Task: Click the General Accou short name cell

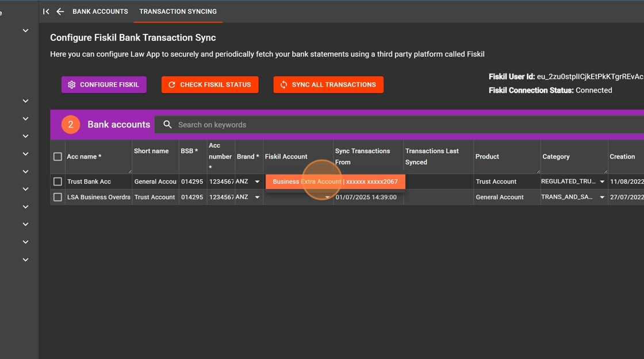Action: (x=155, y=182)
